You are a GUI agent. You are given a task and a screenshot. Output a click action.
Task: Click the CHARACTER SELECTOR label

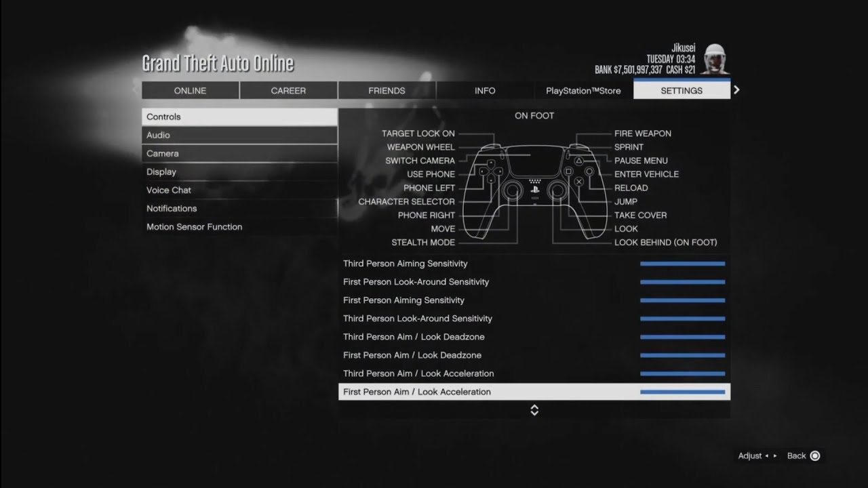pyautogui.click(x=407, y=201)
